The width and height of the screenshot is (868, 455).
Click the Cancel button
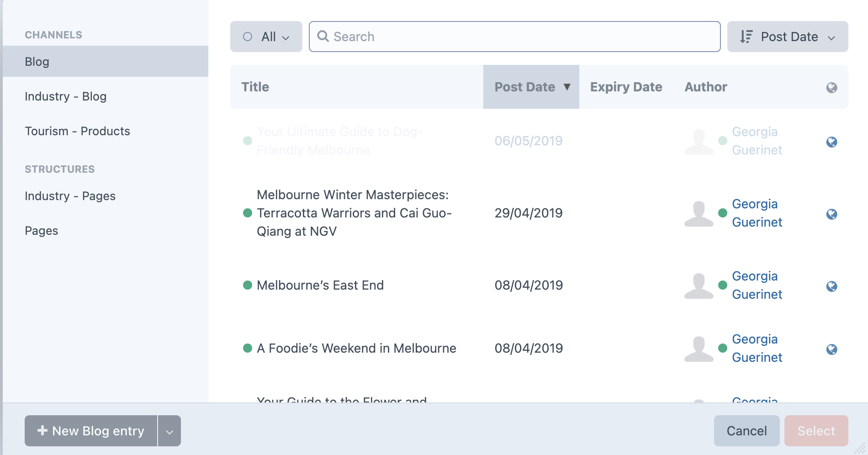[746, 431]
